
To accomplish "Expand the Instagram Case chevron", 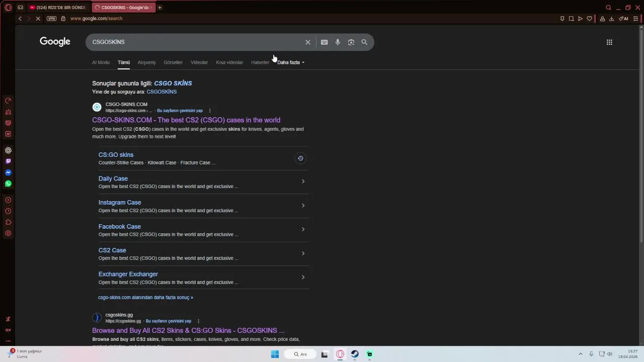I will (303, 206).
